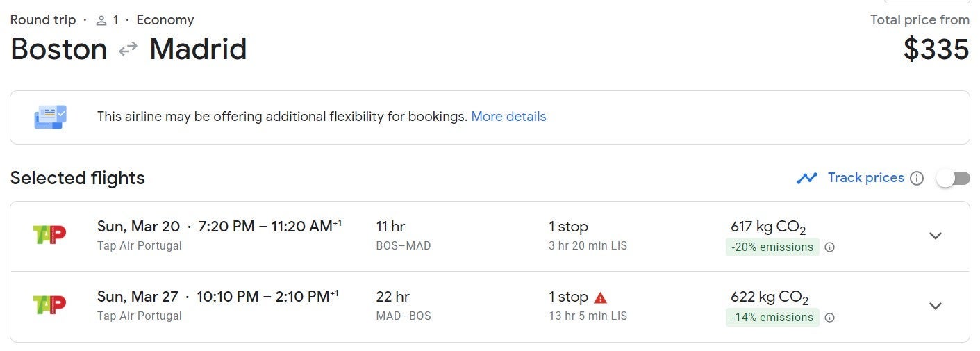Image resolution: width=980 pixels, height=351 pixels.
Task: Click the TAP logo on Mar 27 flight
Action: (x=49, y=304)
